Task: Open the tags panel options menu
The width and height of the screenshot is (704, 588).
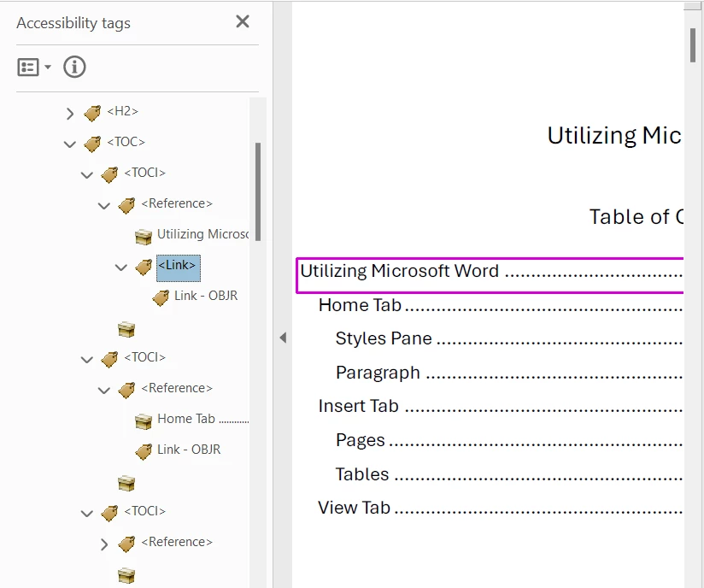Action: point(34,68)
